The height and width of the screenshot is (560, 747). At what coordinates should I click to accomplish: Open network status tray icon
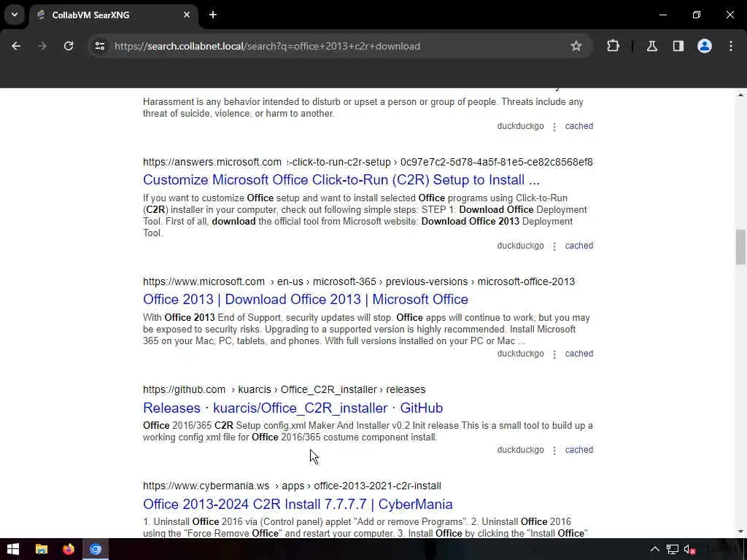click(672, 550)
